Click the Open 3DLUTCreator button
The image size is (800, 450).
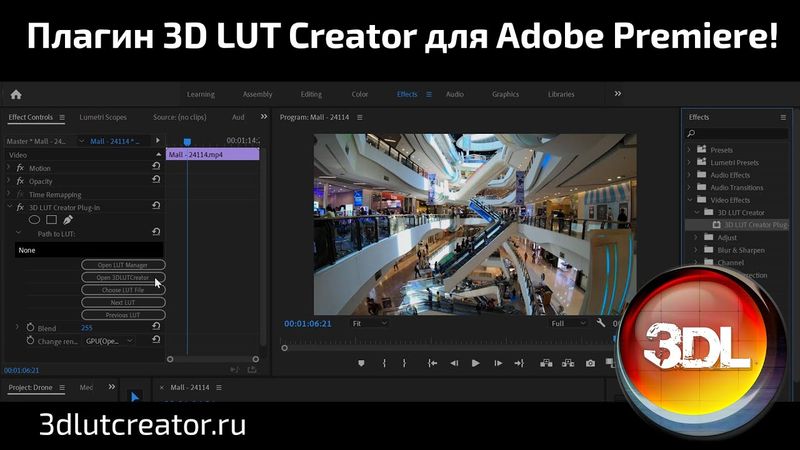pos(123,278)
